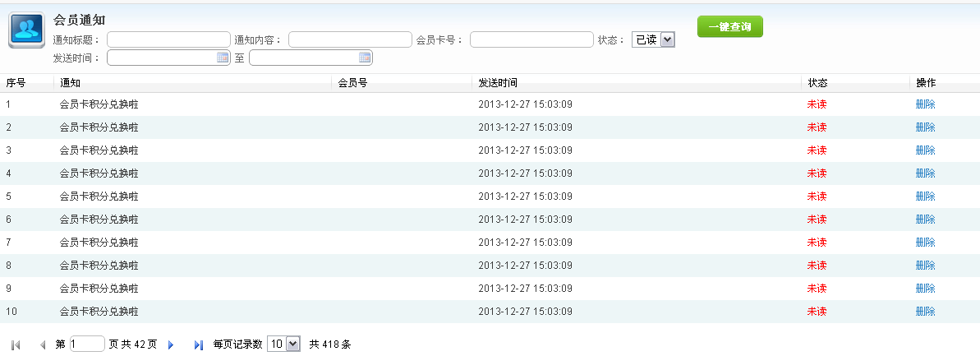Click the 发送时间 column header
Image resolution: width=980 pixels, height=356 pixels.
click(x=498, y=83)
